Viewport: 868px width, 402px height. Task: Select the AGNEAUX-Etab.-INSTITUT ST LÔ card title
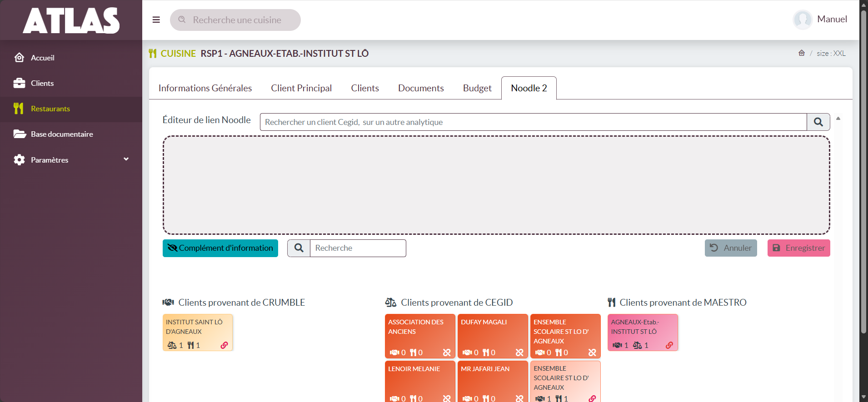point(635,327)
